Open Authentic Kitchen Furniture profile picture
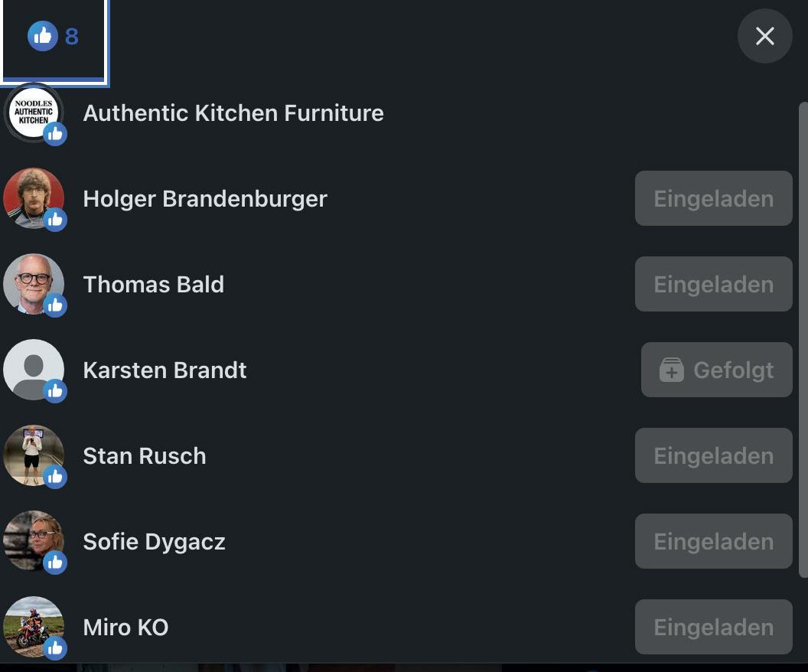Image resolution: width=808 pixels, height=672 pixels. [x=34, y=113]
